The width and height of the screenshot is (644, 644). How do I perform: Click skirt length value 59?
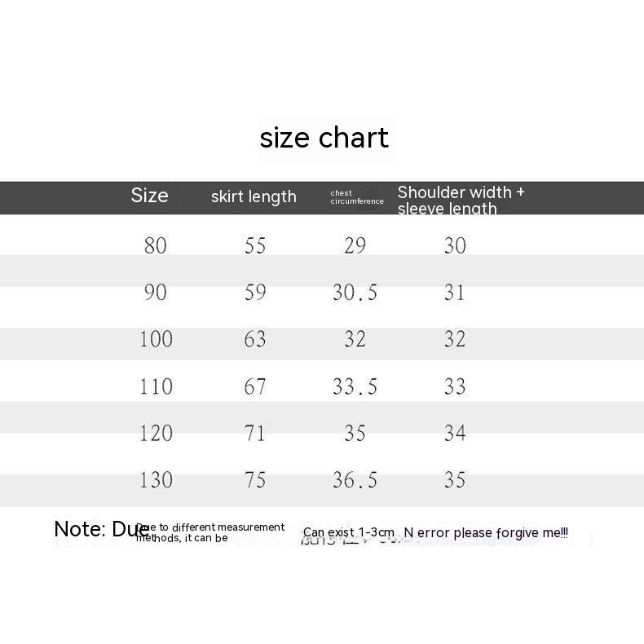pos(255,292)
